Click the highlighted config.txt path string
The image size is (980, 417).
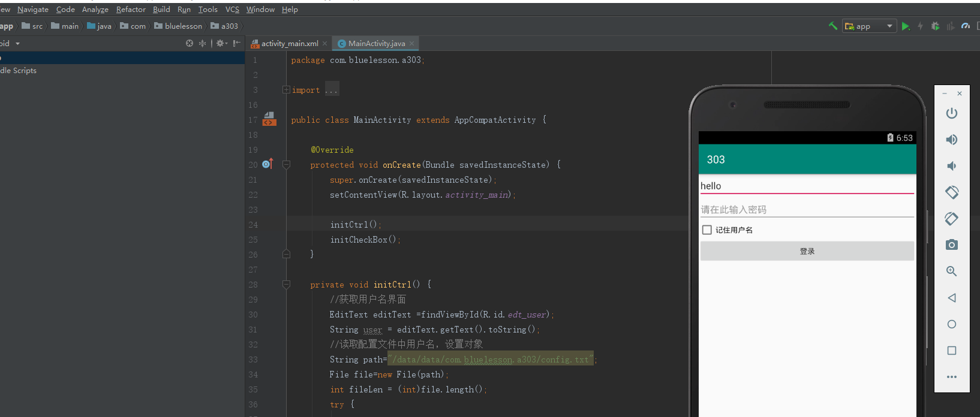click(490, 359)
